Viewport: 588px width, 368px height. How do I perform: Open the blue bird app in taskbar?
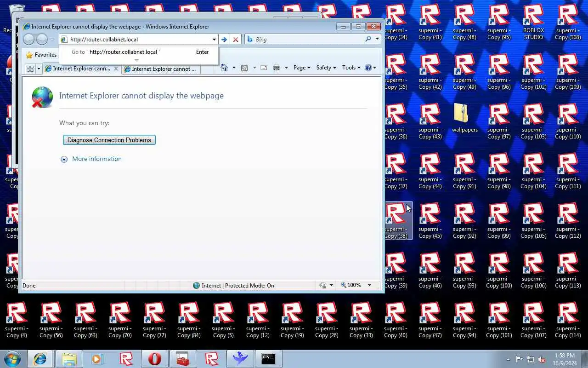(x=240, y=359)
